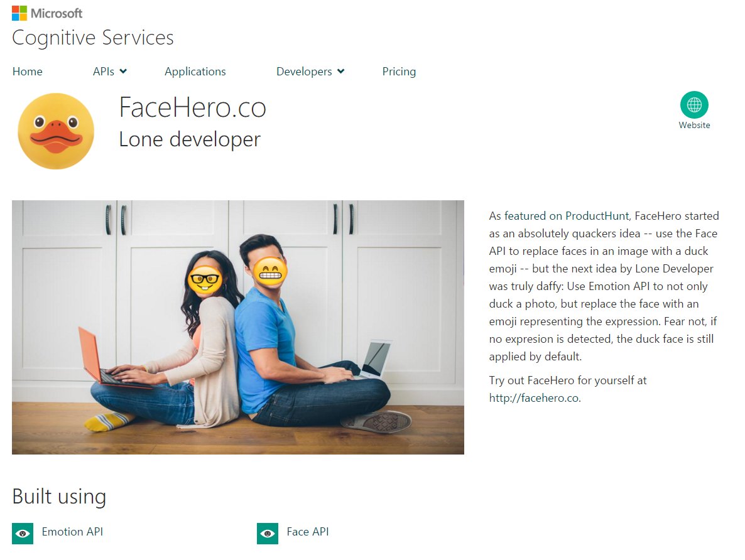Open the Pricing menu item
This screenshot has width=745, height=560.
399,71
